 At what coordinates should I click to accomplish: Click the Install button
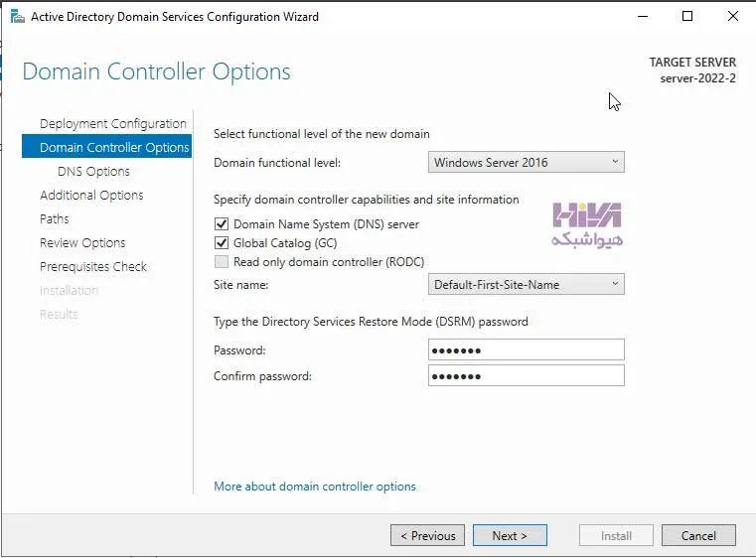[616, 535]
